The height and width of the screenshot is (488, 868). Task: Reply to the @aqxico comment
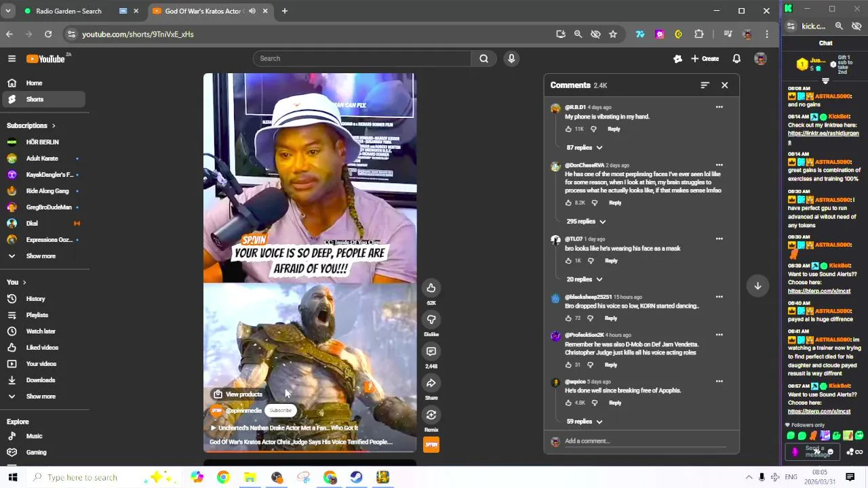(x=614, y=403)
